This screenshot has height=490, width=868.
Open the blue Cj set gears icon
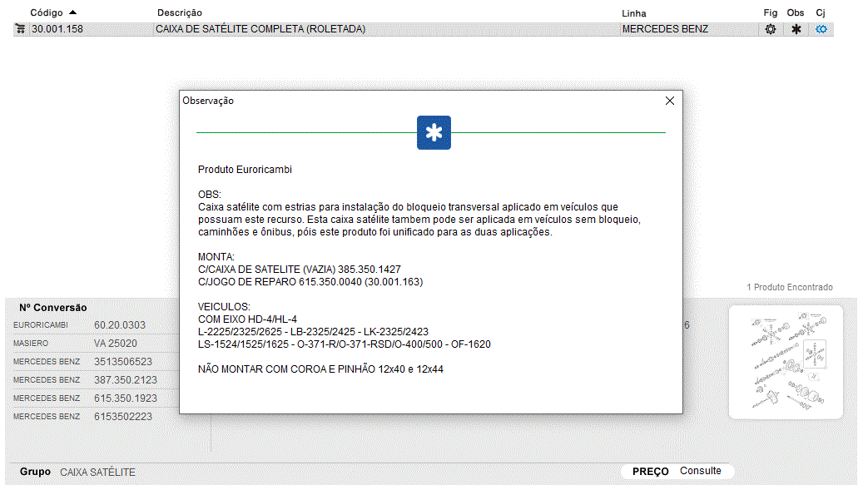point(821,29)
